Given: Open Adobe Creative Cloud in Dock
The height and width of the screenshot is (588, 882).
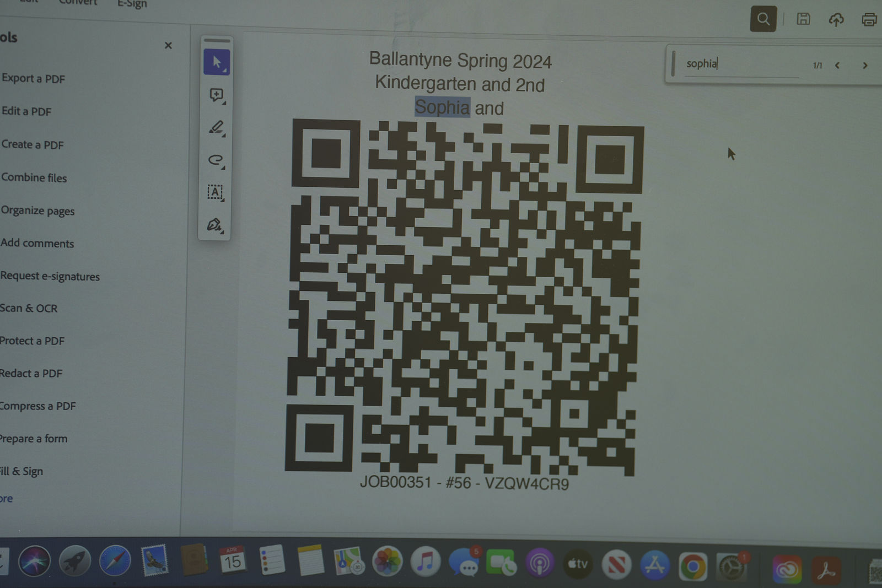Looking at the screenshot, I should click(787, 569).
